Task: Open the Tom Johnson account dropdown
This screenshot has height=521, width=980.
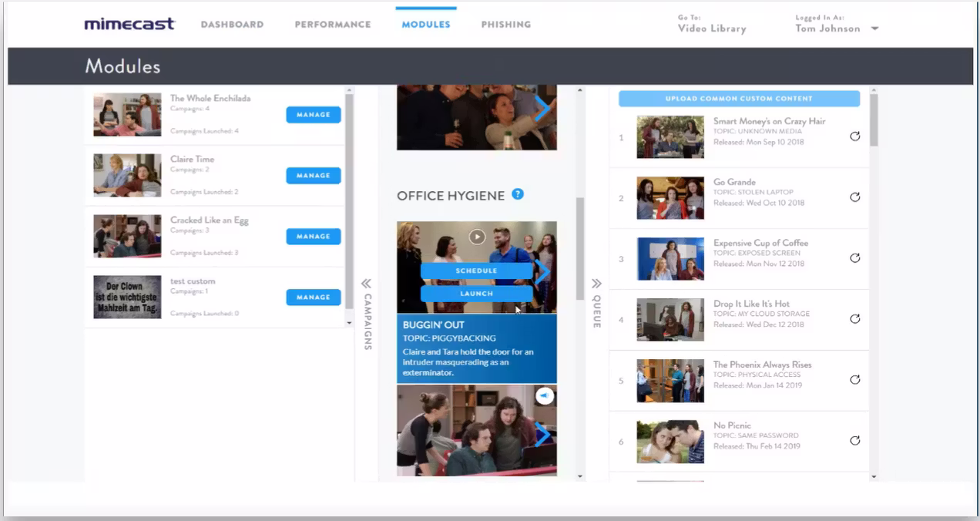Action: point(837,28)
